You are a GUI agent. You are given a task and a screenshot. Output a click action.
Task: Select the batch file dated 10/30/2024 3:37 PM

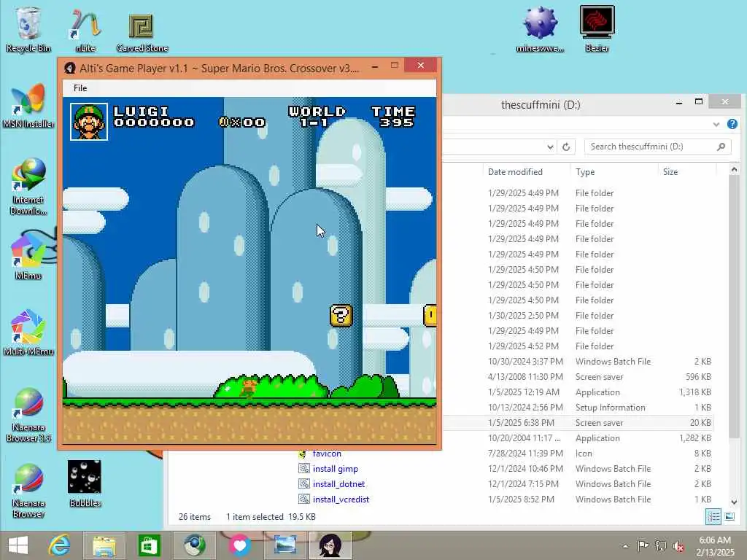point(578,362)
